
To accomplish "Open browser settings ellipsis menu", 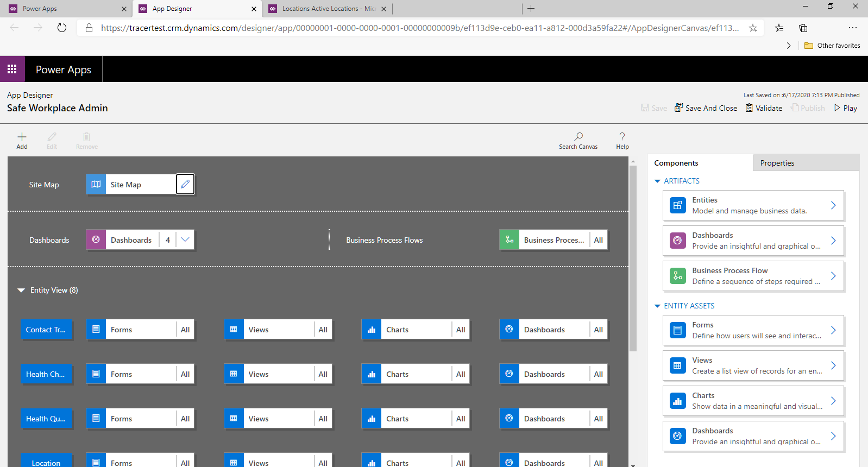I will [x=853, y=28].
